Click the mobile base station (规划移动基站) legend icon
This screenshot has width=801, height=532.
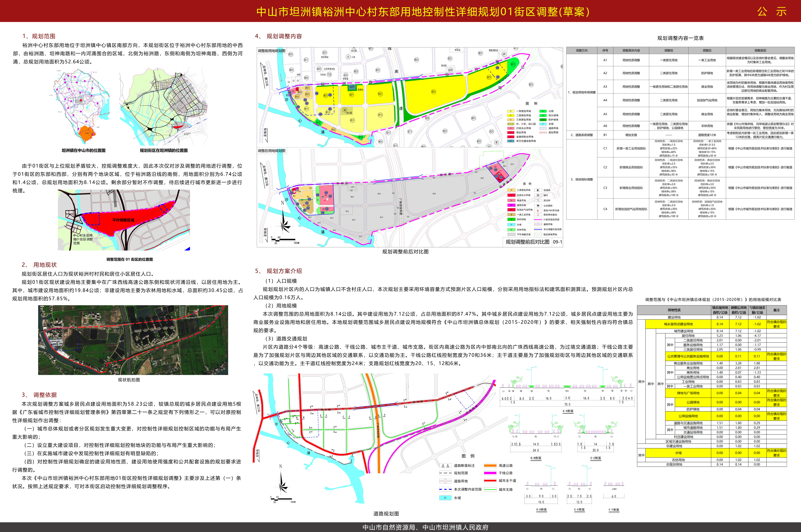coord(538,215)
